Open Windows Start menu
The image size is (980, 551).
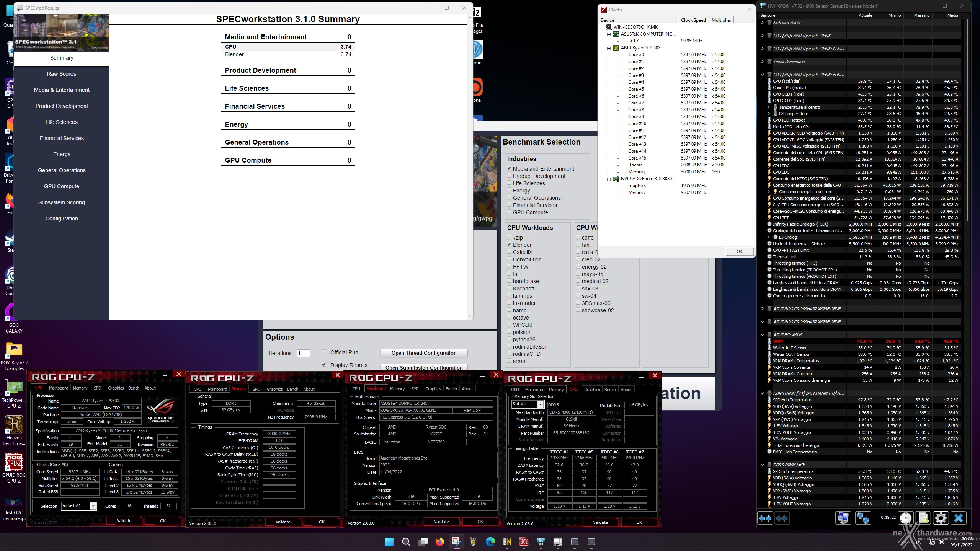(389, 542)
